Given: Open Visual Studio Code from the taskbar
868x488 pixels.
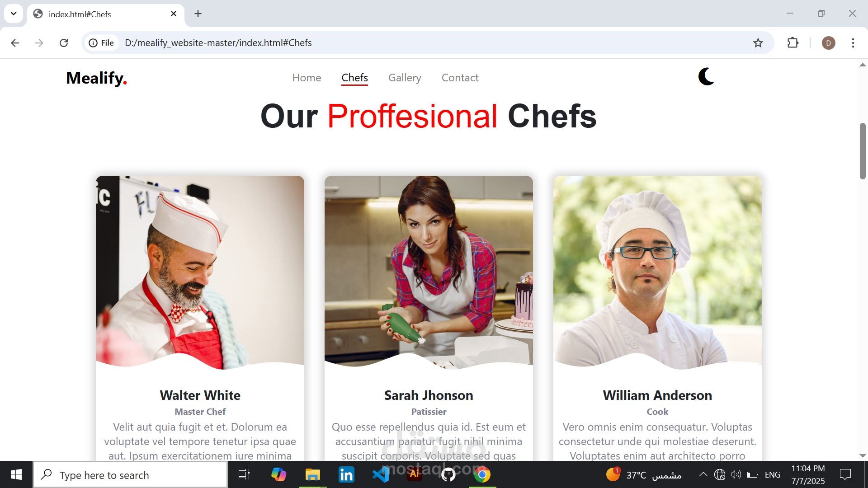Looking at the screenshot, I should [x=381, y=474].
